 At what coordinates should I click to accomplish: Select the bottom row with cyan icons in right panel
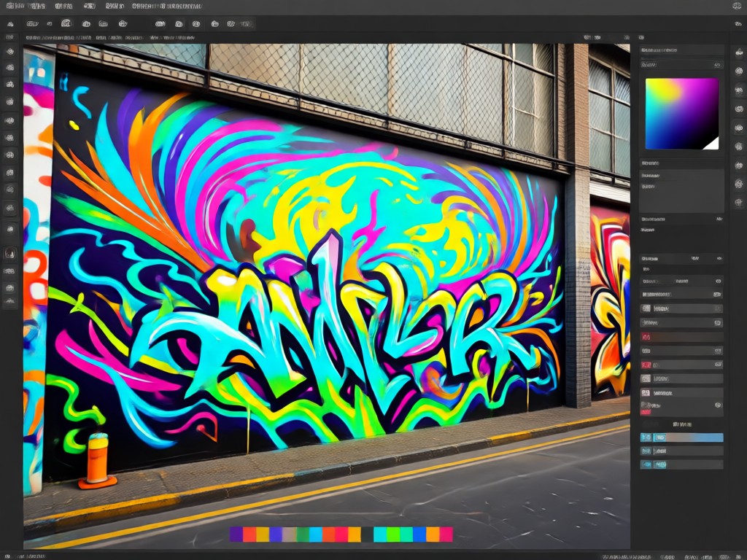tap(682, 464)
